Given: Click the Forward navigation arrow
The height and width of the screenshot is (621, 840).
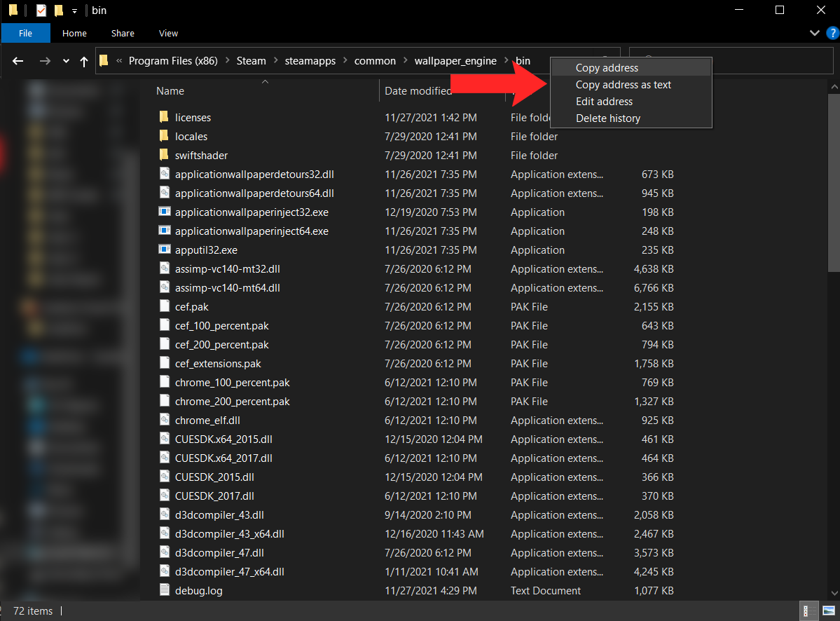Looking at the screenshot, I should tap(45, 61).
